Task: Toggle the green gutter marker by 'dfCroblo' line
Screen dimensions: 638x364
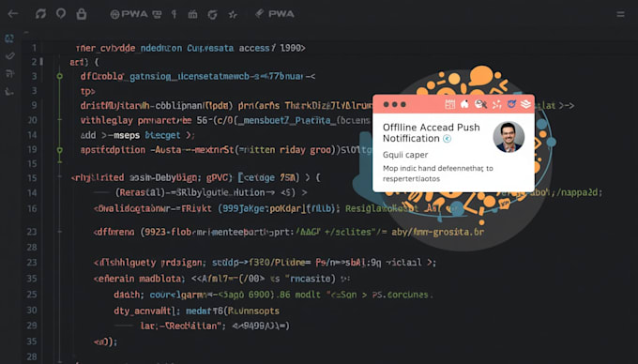Action: click(60, 76)
